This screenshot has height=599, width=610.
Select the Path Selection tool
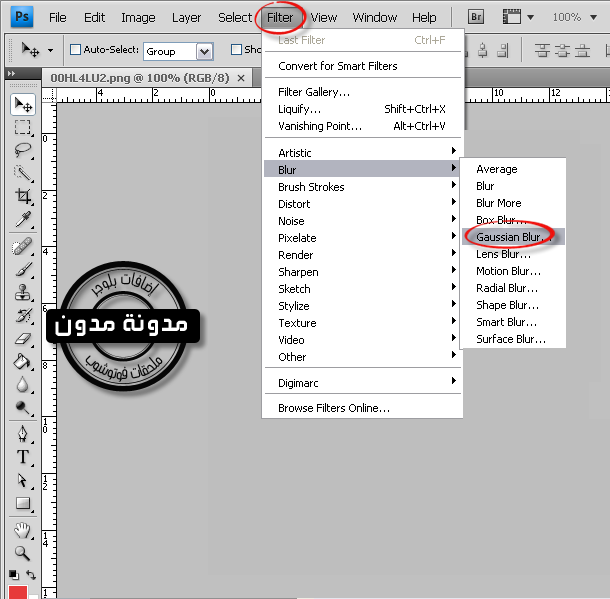coord(23,480)
